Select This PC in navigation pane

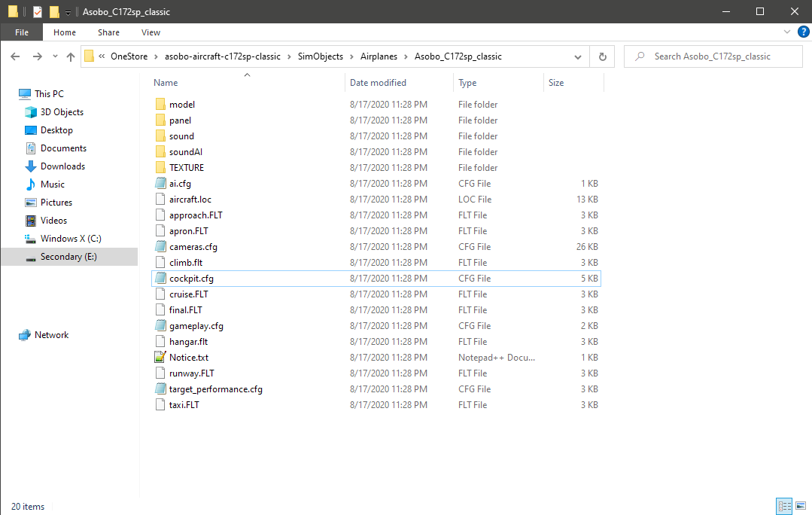(49, 94)
